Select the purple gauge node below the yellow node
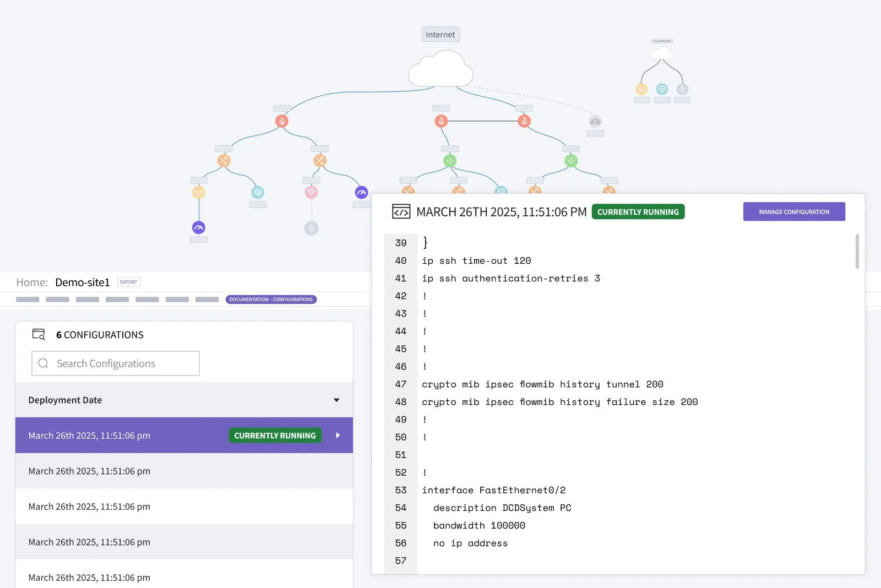This screenshot has width=881, height=588. tap(199, 227)
